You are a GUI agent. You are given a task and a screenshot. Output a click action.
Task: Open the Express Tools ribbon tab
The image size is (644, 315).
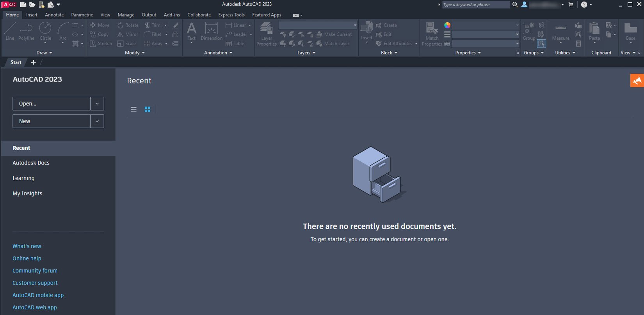[x=231, y=15]
